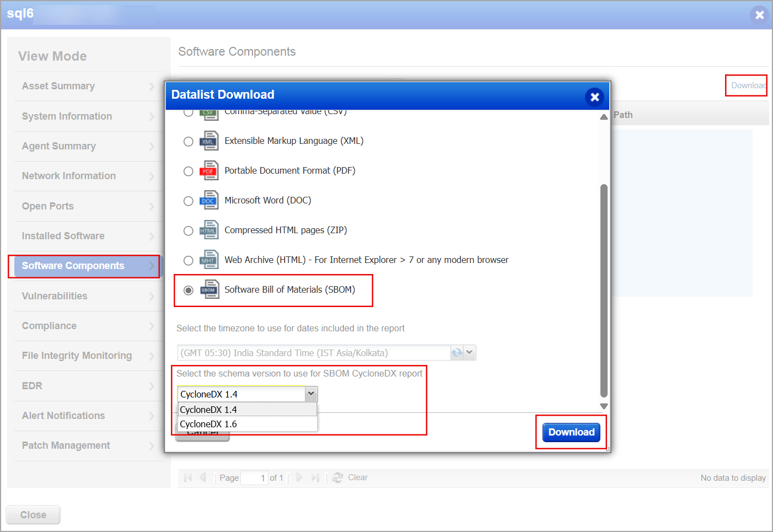Choose CycloneDX 1.6 from list
773x532 pixels.
[248, 424]
